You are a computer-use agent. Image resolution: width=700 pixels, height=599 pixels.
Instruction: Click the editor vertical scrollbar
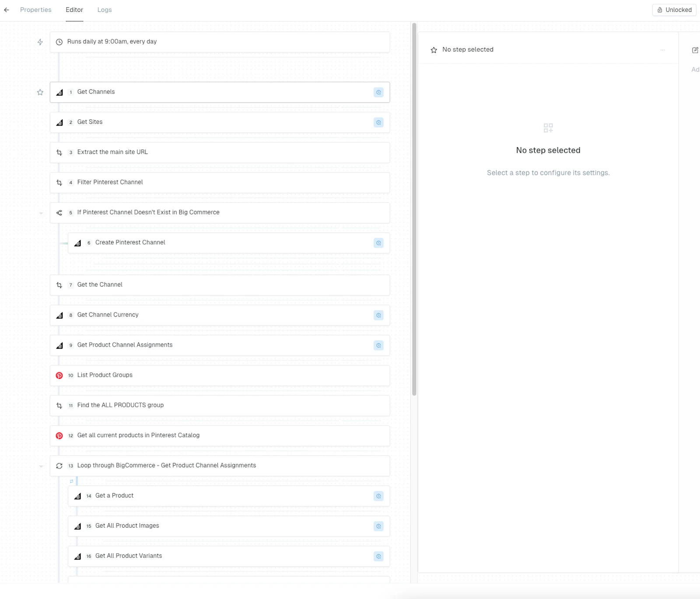tap(414, 209)
